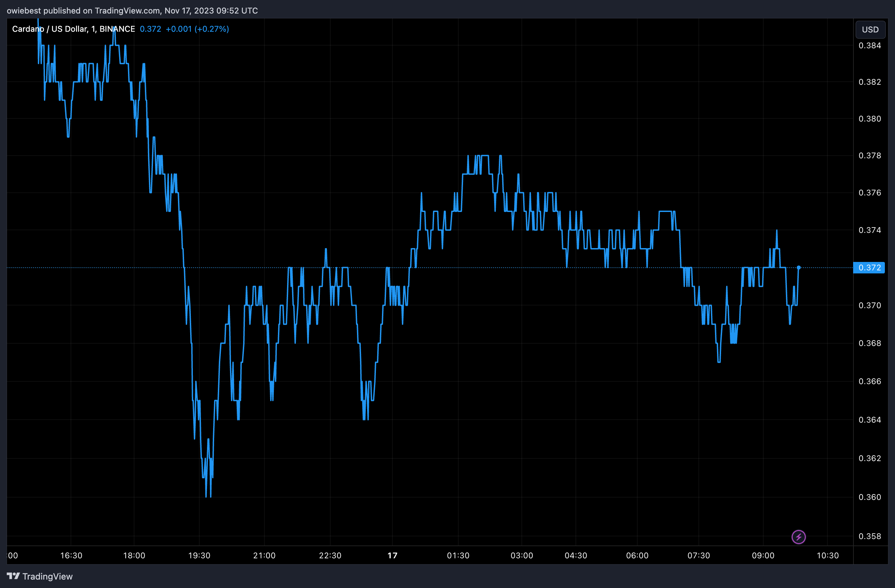Click the 22:30 time axis label
The image size is (895, 588).
pyautogui.click(x=330, y=555)
